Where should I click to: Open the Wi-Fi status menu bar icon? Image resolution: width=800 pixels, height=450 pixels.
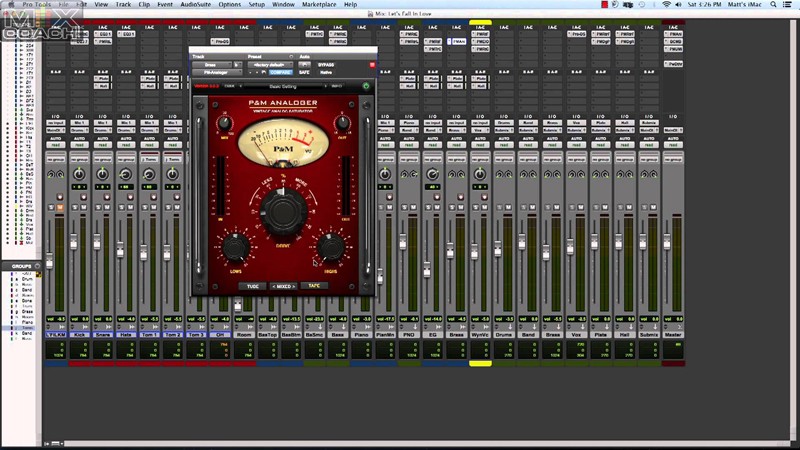pyautogui.click(x=667, y=5)
